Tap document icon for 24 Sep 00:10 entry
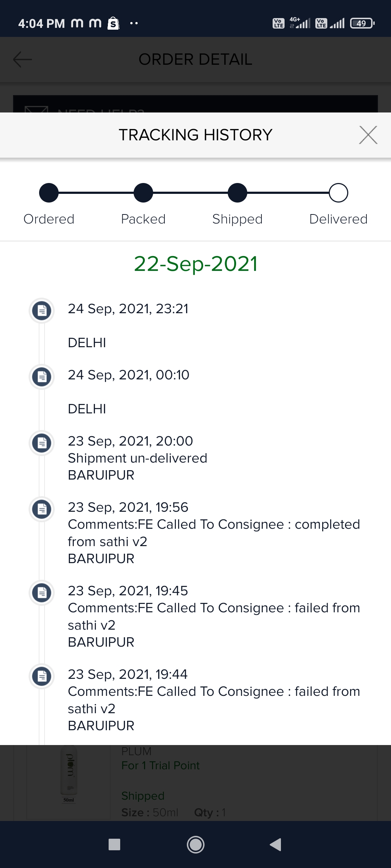This screenshot has width=391, height=868. 42,376
